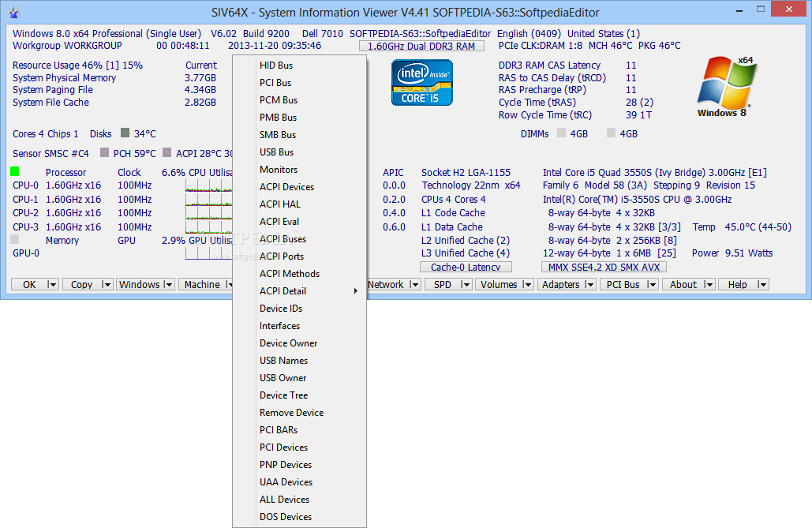Choose ACPI Methods menu entry
The image size is (812, 528).
click(x=299, y=274)
